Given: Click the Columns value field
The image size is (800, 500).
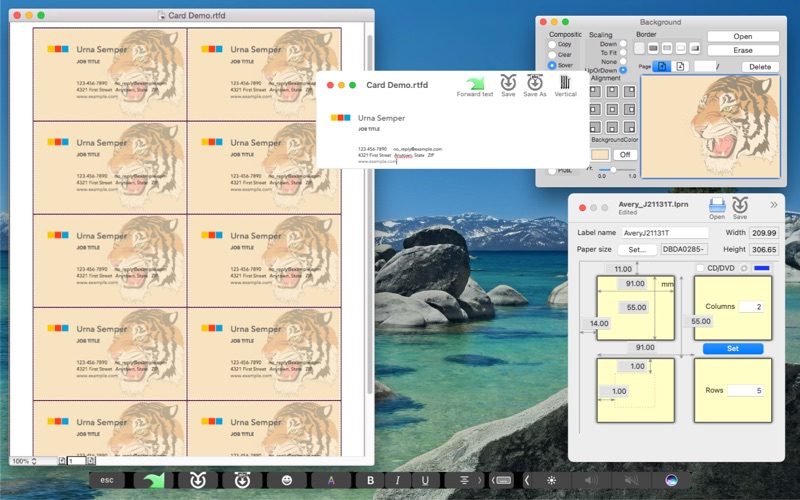Looking at the screenshot, I should point(751,307).
